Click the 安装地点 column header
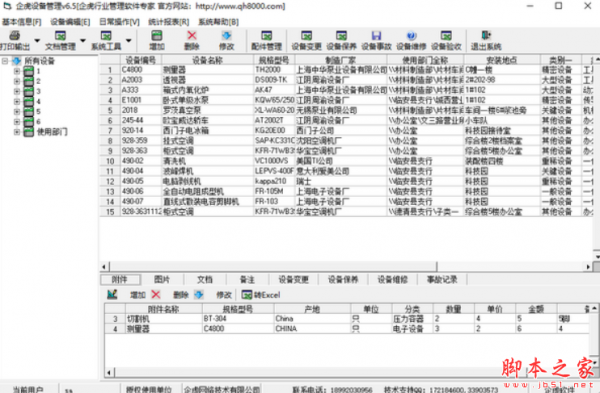This screenshot has height=393, width=600. click(502, 60)
